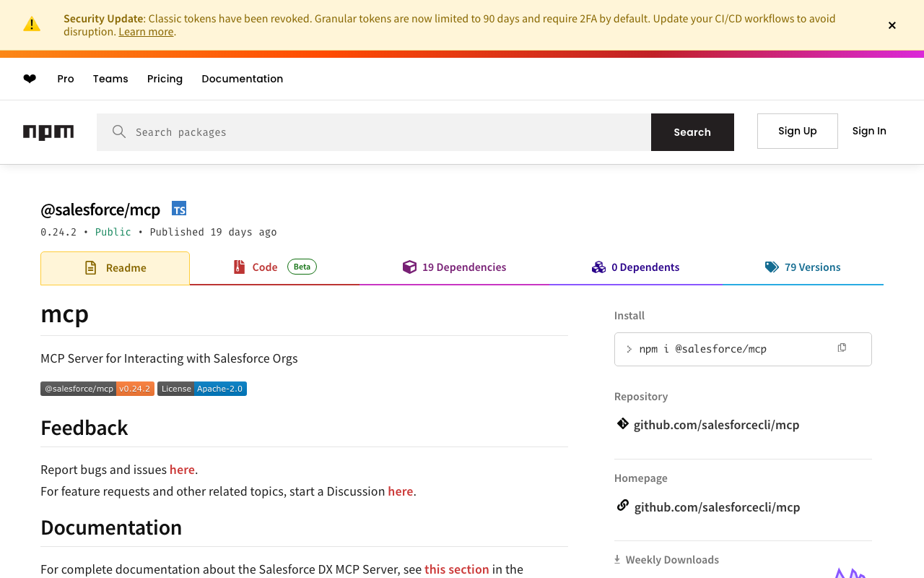This screenshot has height=578, width=924.
Task: Click the npm logo
Action: (48, 132)
